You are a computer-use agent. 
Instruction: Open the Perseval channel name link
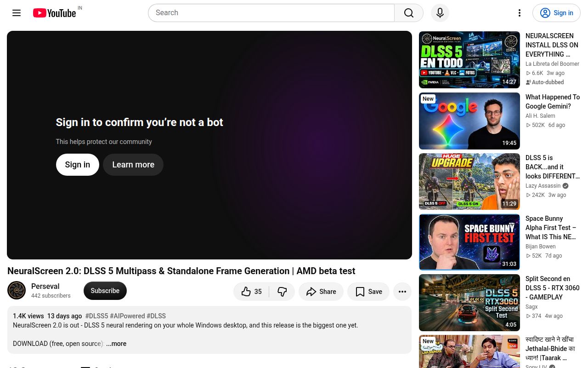tap(45, 286)
